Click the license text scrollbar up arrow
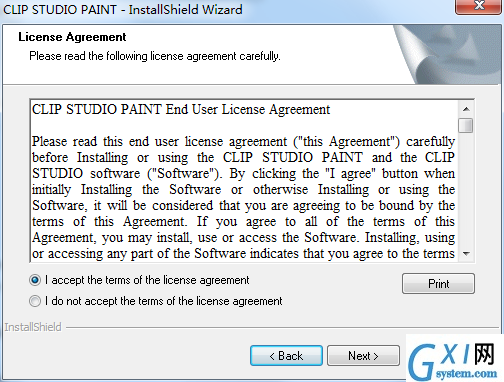The width and height of the screenshot is (504, 382). [466, 109]
